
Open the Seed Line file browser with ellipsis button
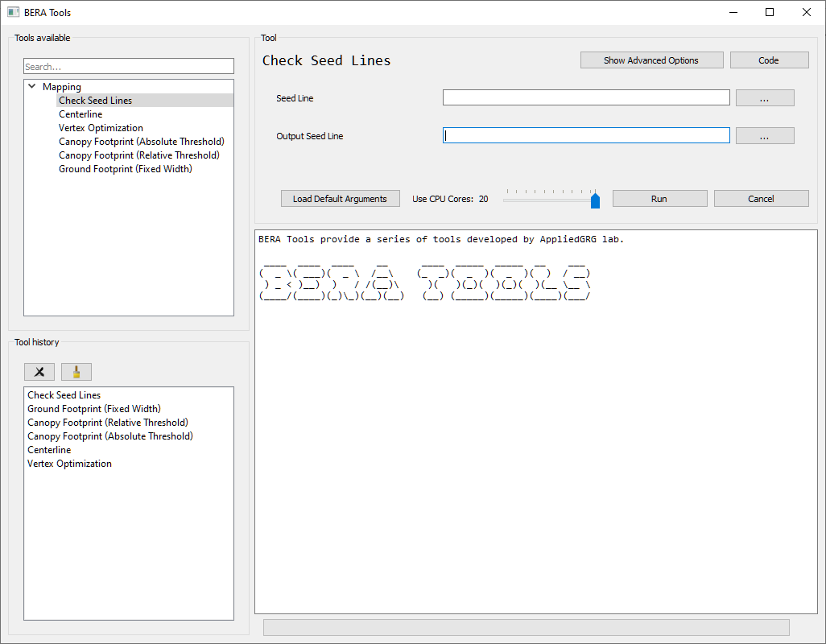(763, 97)
